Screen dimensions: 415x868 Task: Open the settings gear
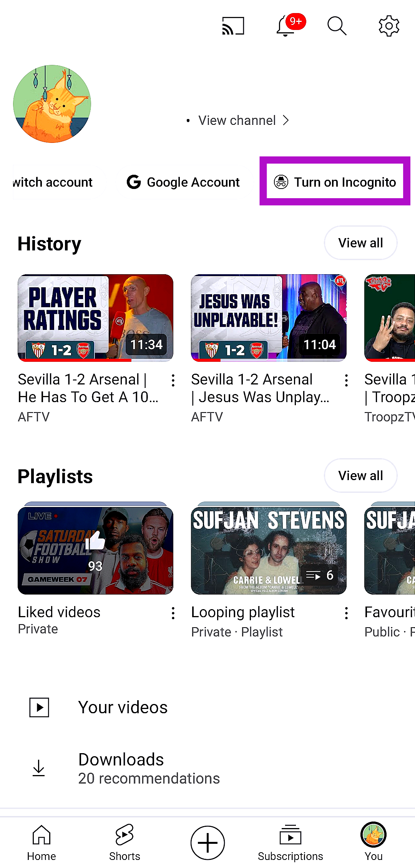(x=389, y=26)
